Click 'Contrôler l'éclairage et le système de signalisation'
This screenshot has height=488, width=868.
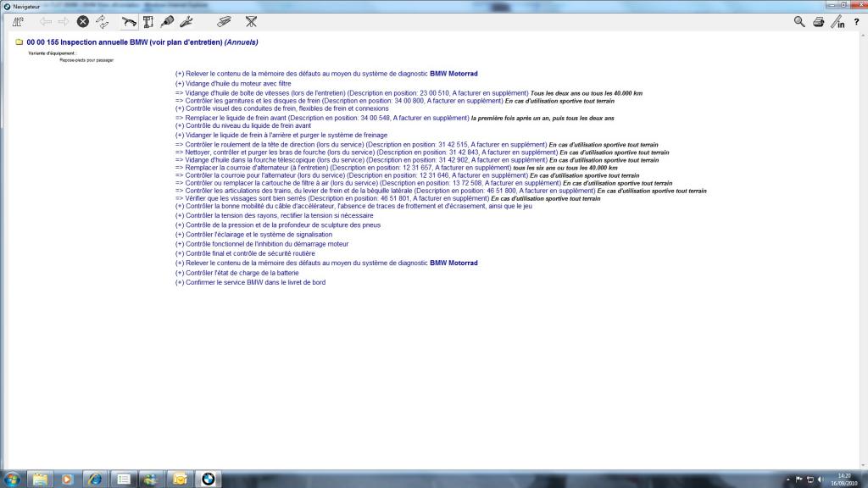coord(253,235)
